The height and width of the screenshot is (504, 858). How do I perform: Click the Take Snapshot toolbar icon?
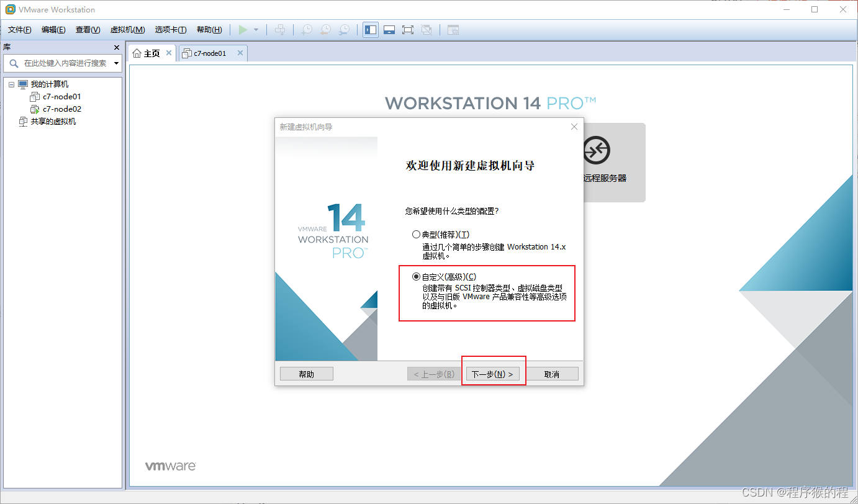307,30
